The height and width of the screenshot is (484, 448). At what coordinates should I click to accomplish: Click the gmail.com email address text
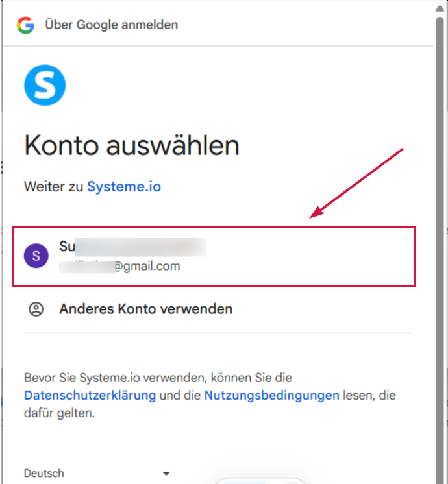[120, 266]
